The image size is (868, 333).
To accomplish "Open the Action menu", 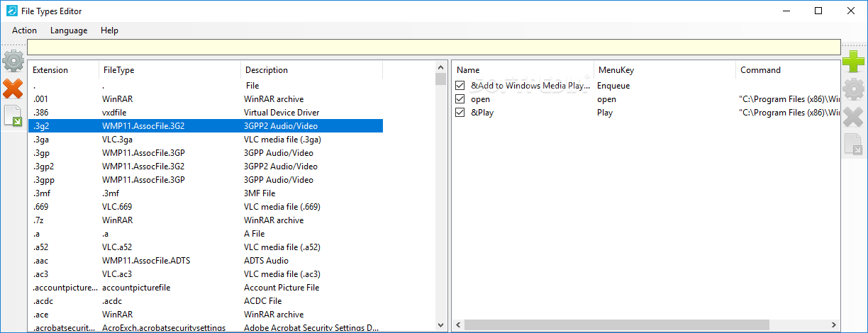I will 25,30.
